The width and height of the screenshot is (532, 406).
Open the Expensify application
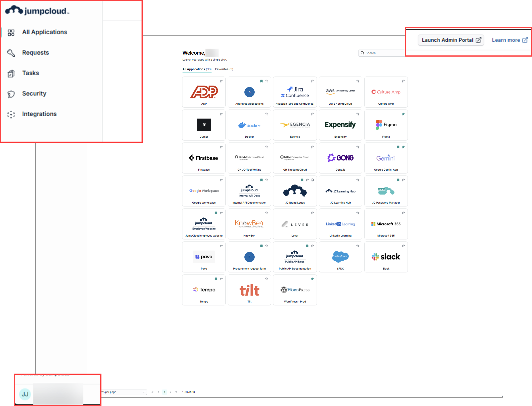click(x=340, y=125)
